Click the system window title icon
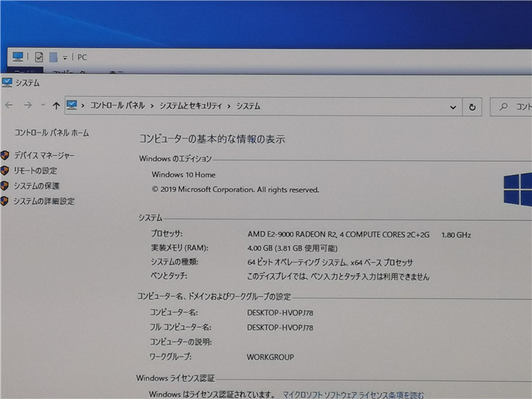532x399 pixels. [7, 83]
